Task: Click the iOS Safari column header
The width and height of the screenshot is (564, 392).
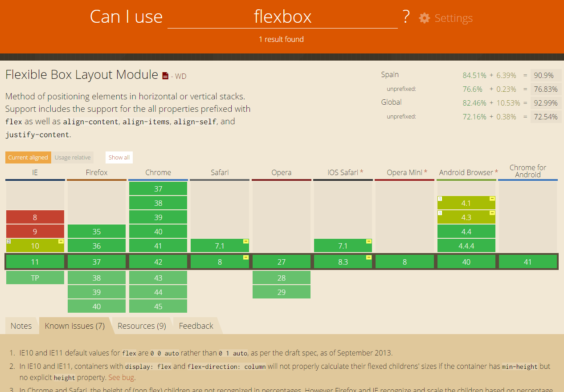Action: 343,172
